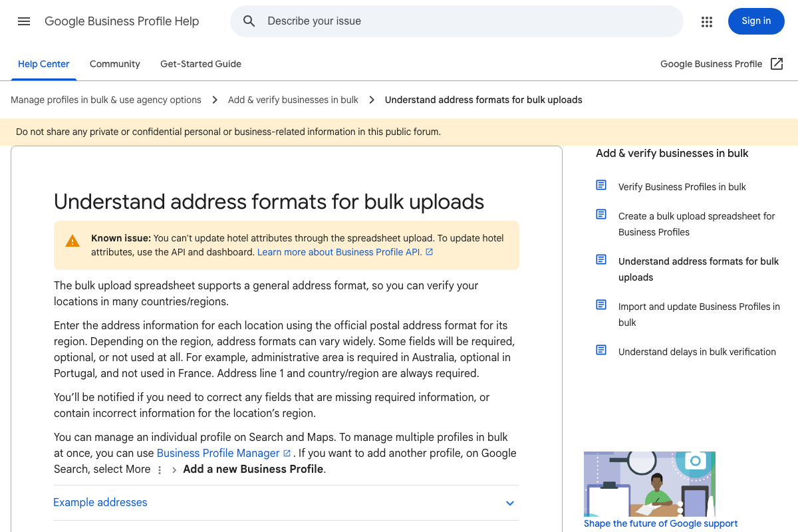
Task: Open the Google apps grid
Action: coord(707,21)
